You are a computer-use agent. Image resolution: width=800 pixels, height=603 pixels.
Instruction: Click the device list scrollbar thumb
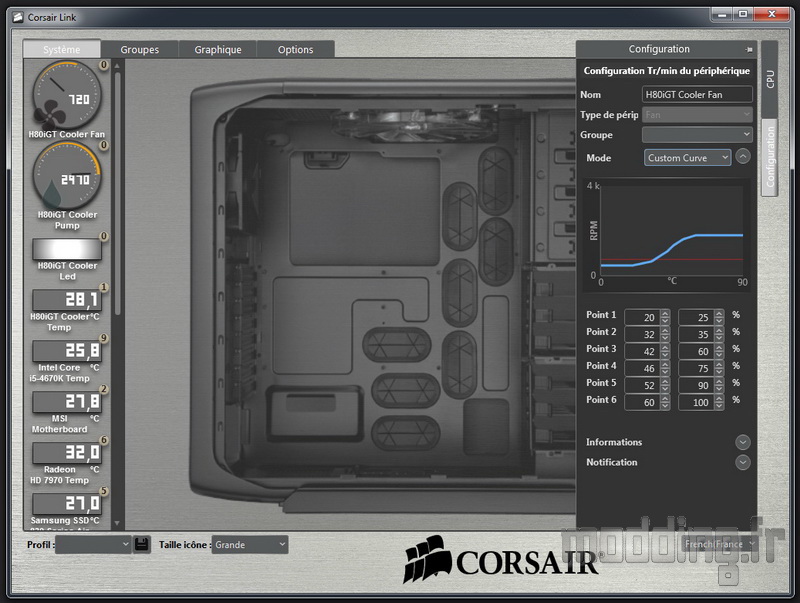pos(117,194)
